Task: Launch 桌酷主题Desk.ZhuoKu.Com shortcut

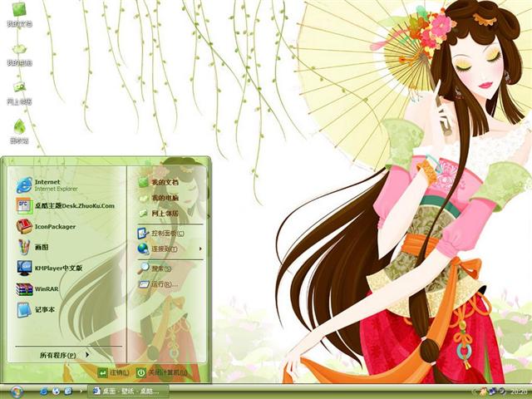Action: [66, 205]
